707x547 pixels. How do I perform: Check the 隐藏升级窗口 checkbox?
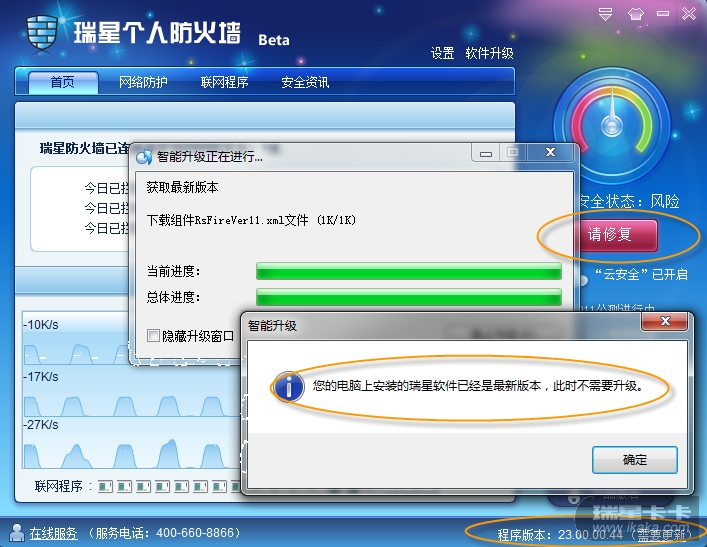pyautogui.click(x=153, y=335)
